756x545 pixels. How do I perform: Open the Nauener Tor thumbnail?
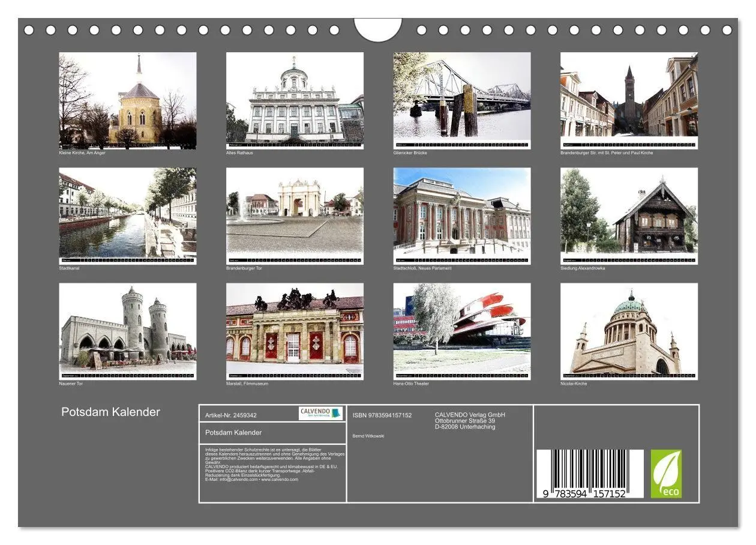(x=128, y=331)
